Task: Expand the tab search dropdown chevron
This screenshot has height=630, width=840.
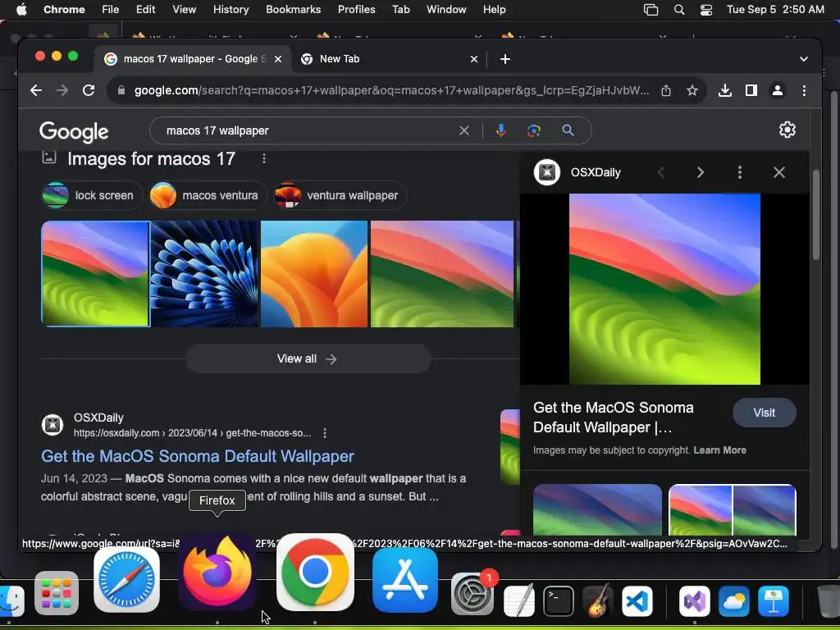Action: click(x=804, y=59)
